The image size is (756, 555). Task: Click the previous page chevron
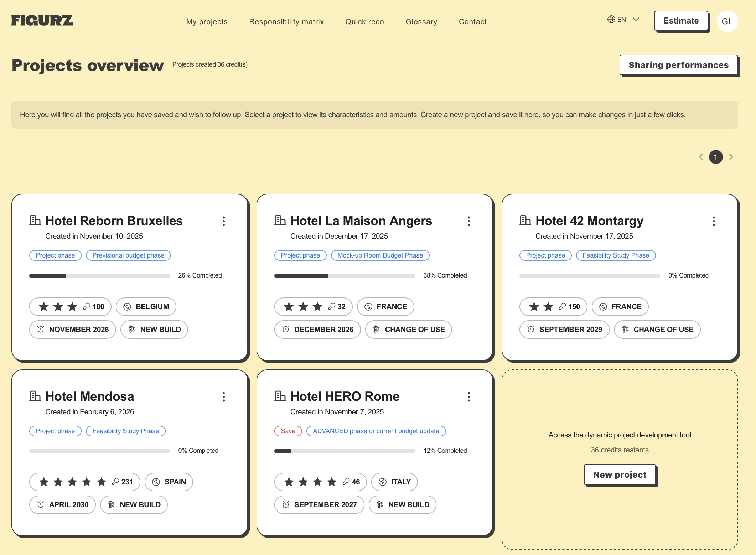point(701,157)
